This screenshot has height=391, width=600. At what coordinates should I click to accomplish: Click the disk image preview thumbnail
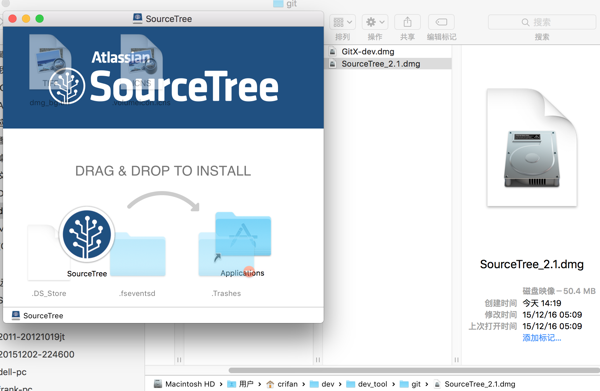532,148
